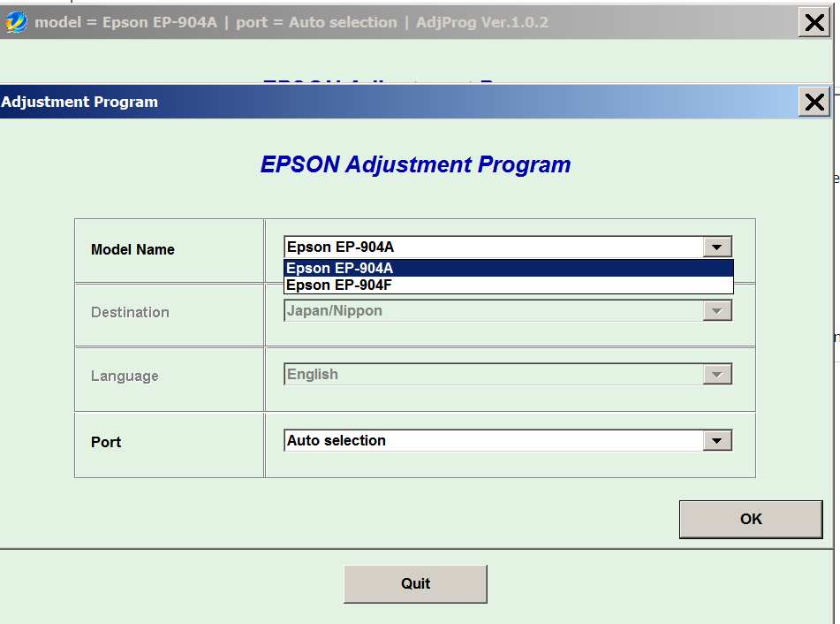
Task: Click the main window title text with AdjProg version
Action: (x=291, y=22)
